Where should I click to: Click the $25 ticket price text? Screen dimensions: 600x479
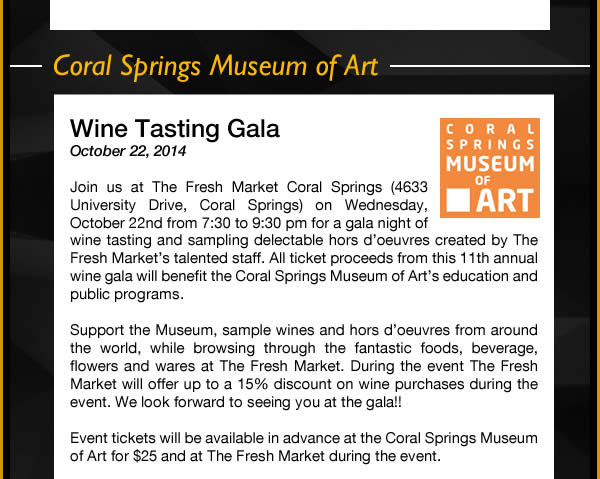click(x=145, y=456)
